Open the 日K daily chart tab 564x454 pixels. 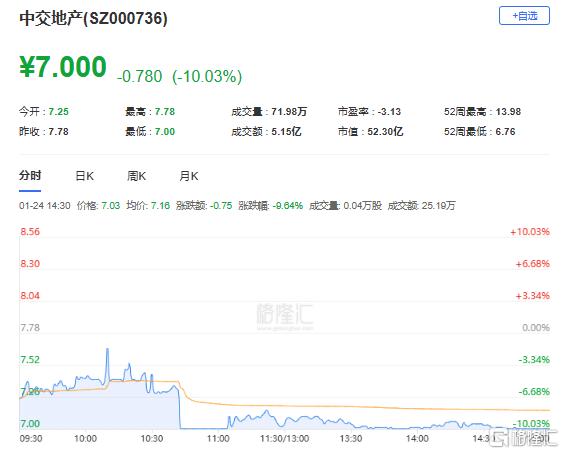point(85,176)
